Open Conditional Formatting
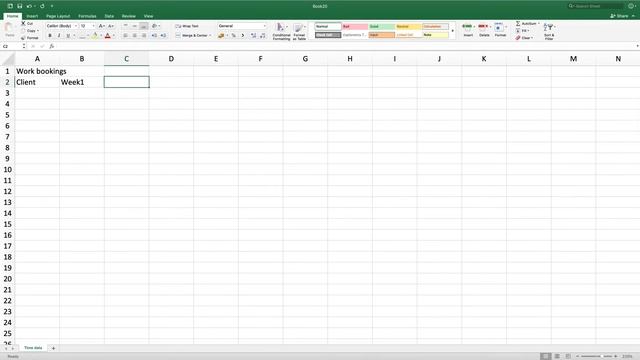The image size is (640, 360). [281, 31]
